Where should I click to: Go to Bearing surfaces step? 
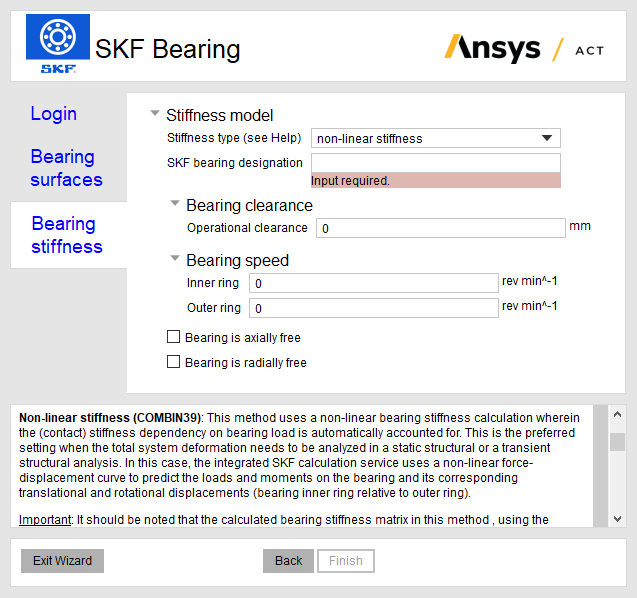click(x=67, y=168)
